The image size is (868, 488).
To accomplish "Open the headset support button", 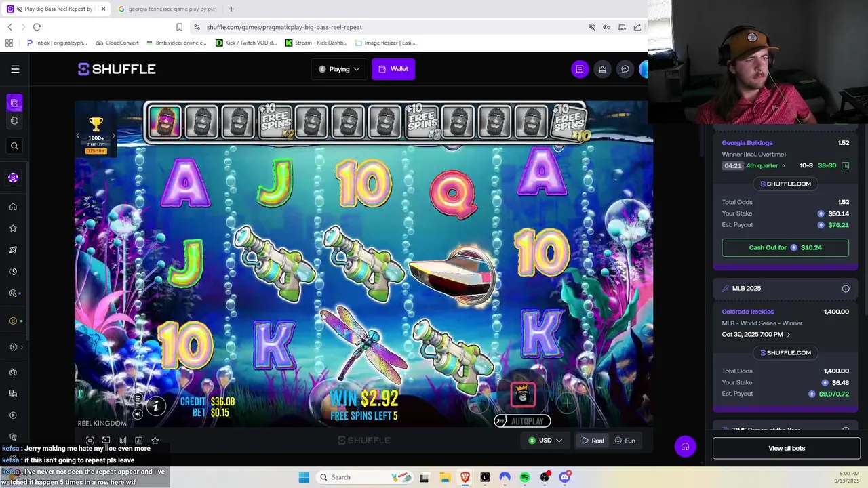I will (685, 447).
